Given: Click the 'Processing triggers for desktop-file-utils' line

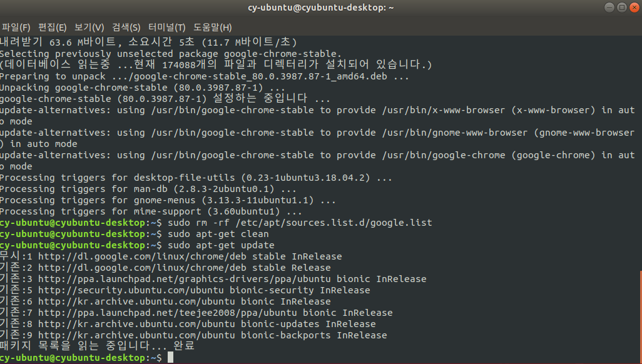Looking at the screenshot, I should tap(196, 177).
